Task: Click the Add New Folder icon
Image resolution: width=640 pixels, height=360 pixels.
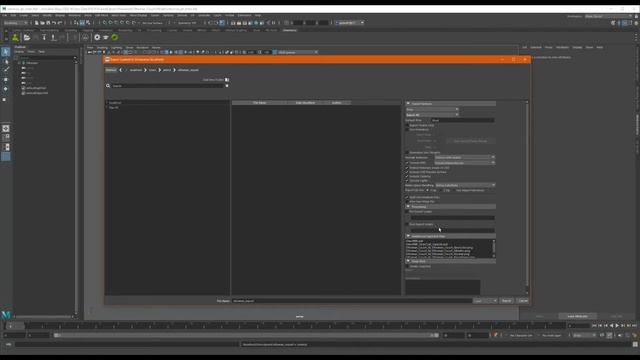Action: [227, 80]
